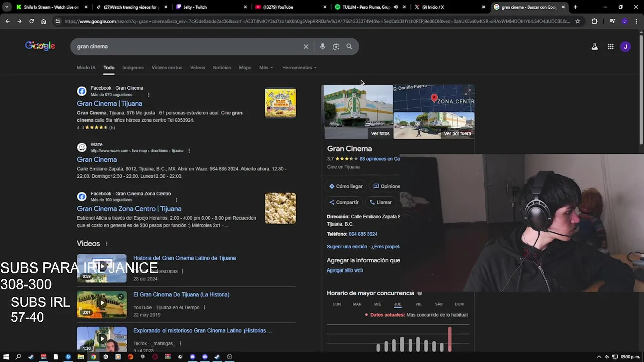The image size is (644, 362).
Task: Select LUN day in busy hours chart
Action: coord(337,304)
